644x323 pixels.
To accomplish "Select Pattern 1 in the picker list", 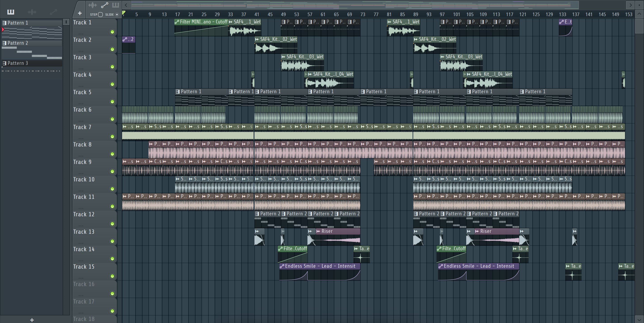I will (32, 23).
